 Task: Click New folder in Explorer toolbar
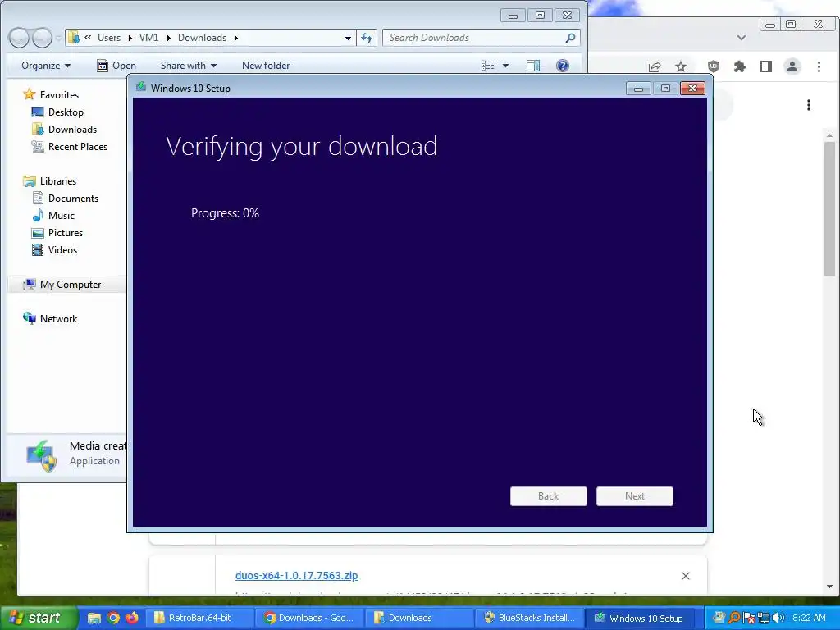[x=266, y=66]
